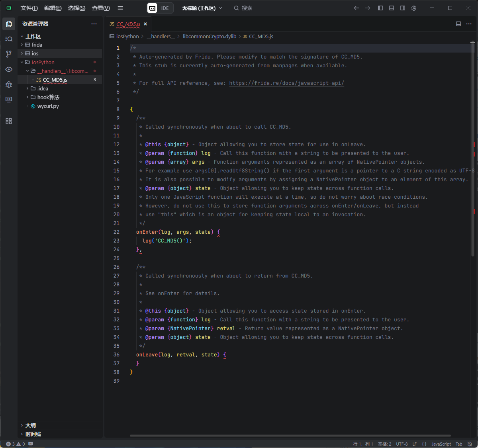Open CC_MD5.js in the file tree

tap(60, 80)
